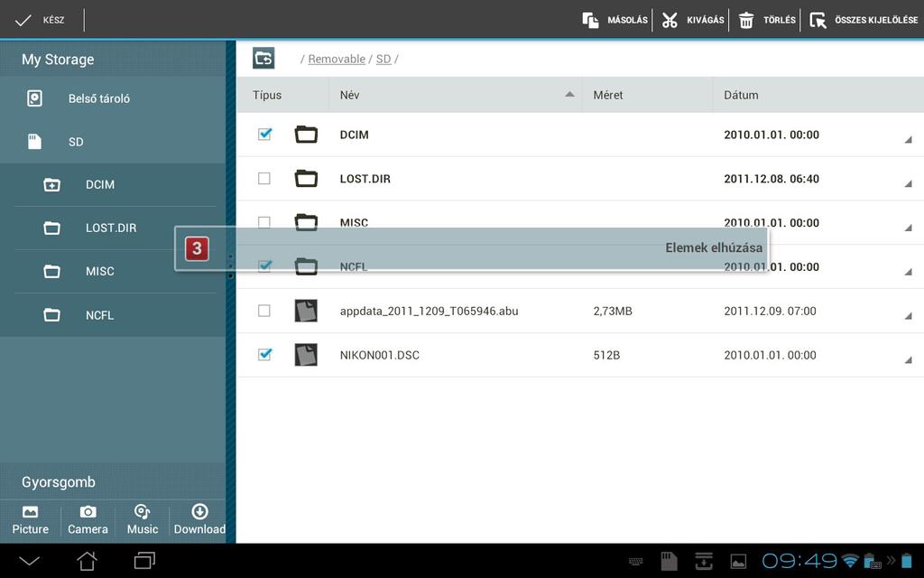Tap the Wi-Fi status icon

click(850, 560)
